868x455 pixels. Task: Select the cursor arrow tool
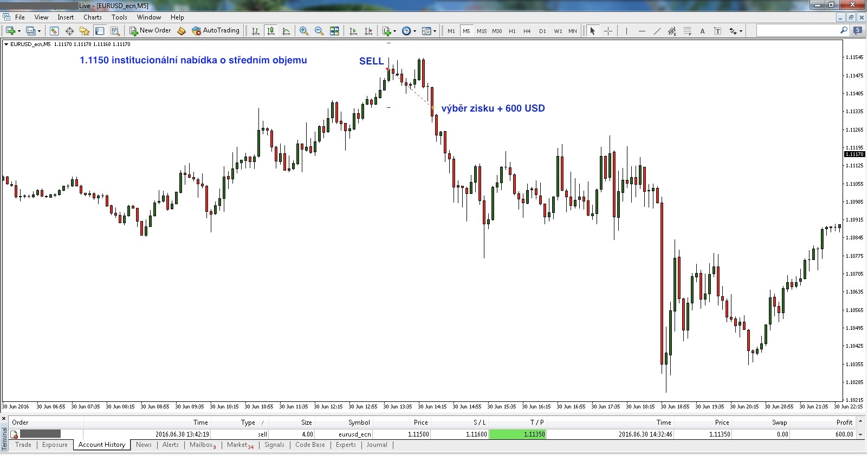(593, 31)
